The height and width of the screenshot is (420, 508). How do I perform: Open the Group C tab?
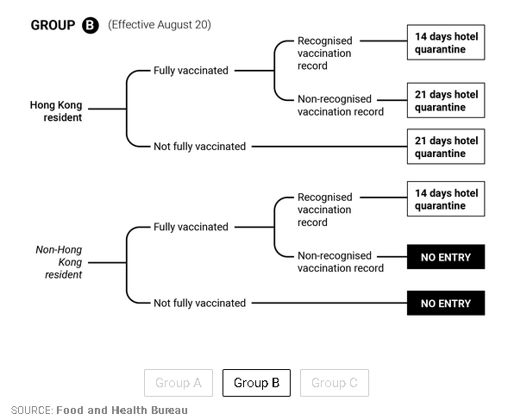(x=335, y=383)
